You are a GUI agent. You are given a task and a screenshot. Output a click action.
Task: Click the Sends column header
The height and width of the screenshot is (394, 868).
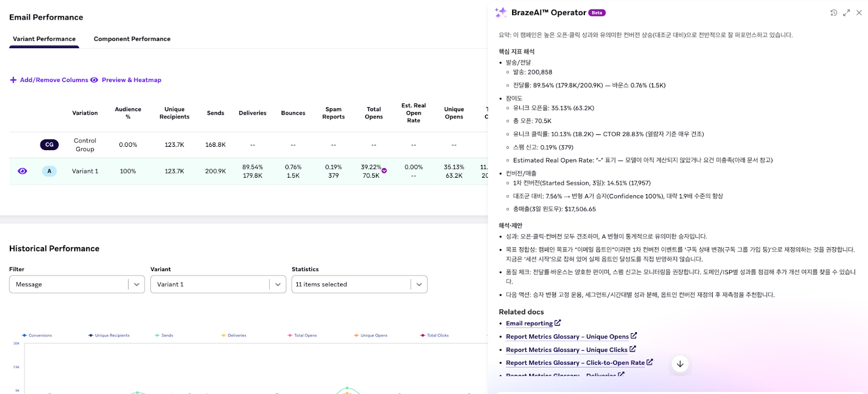[x=215, y=113]
